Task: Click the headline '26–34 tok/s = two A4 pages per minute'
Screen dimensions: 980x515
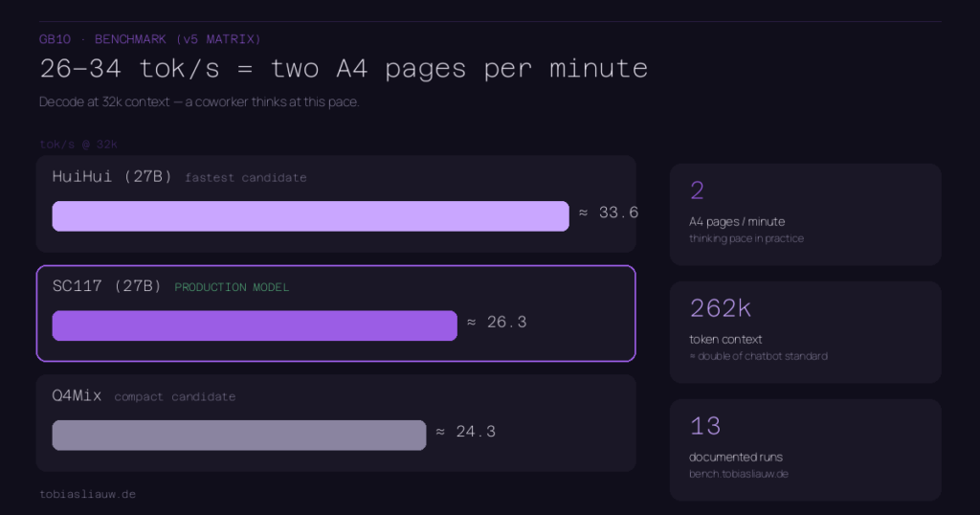Action: [344, 68]
